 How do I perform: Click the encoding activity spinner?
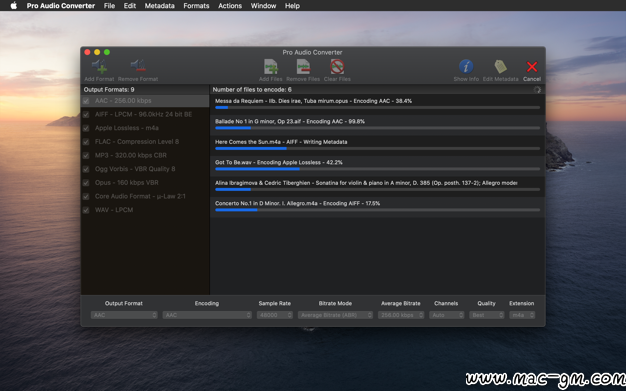coord(537,90)
